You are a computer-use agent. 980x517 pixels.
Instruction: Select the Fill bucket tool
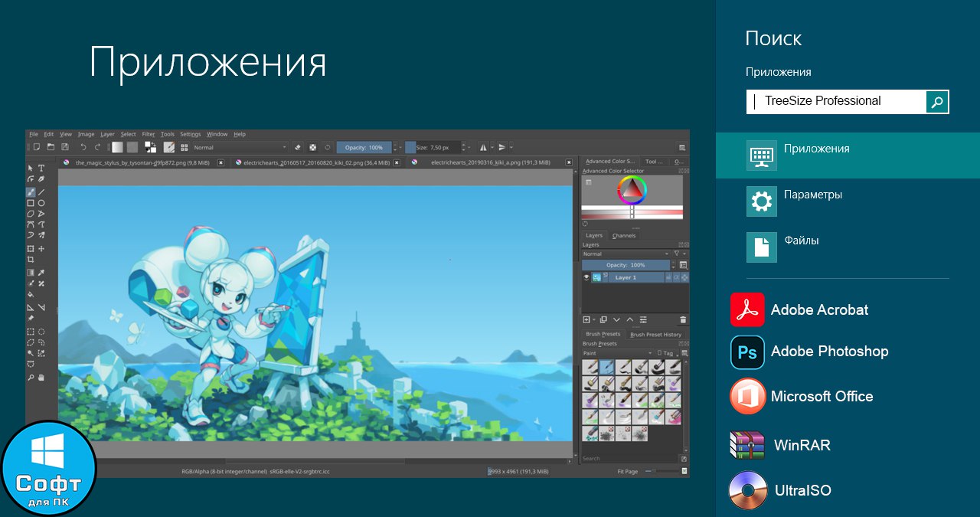pos(31,294)
